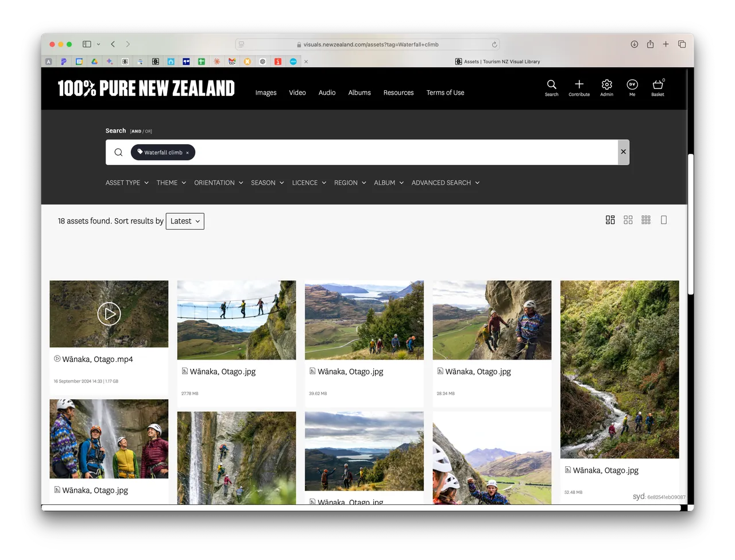735x560 pixels.
Task: Switch to the compact grid view icon
Action: pos(645,219)
